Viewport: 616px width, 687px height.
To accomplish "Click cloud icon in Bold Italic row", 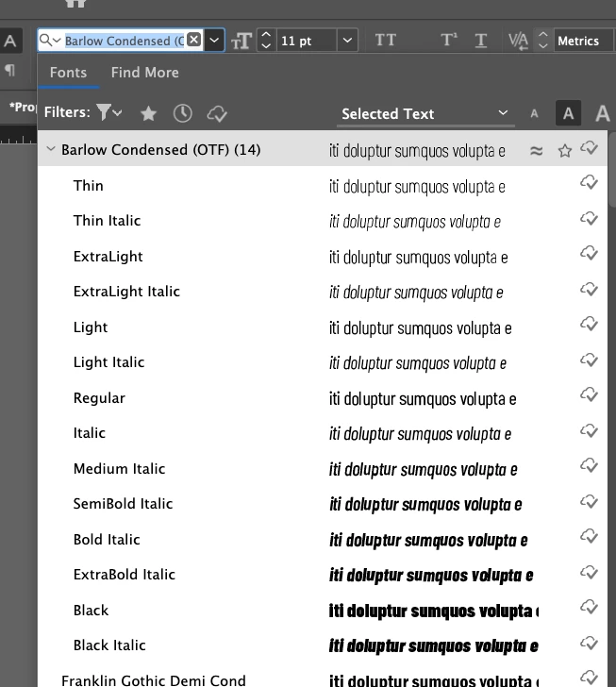I will 590,536.
